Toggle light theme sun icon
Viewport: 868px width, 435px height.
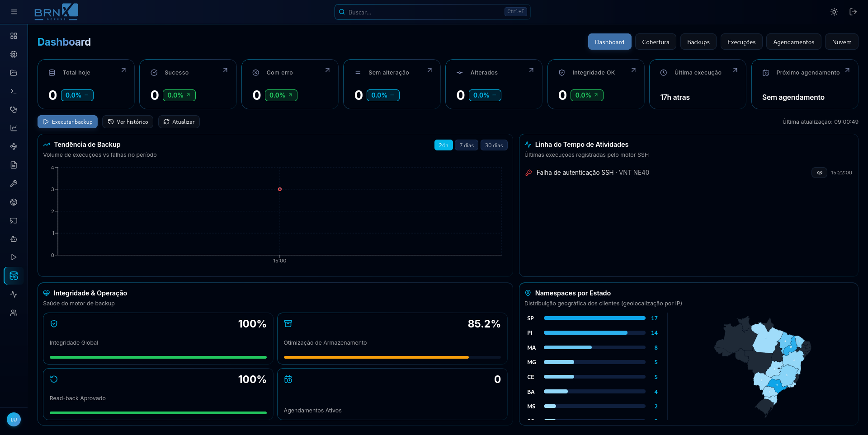834,12
